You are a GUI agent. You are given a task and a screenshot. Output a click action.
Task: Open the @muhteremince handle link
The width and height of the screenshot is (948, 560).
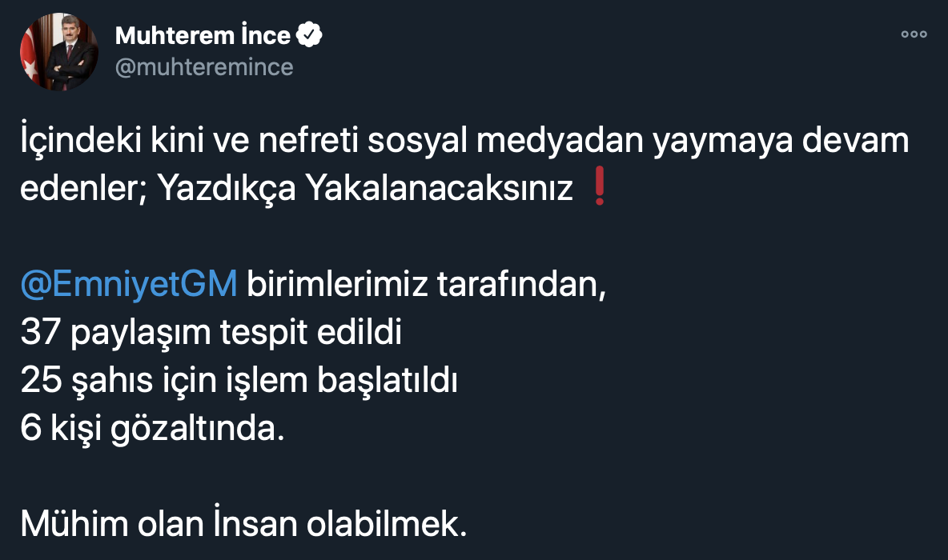(x=204, y=67)
